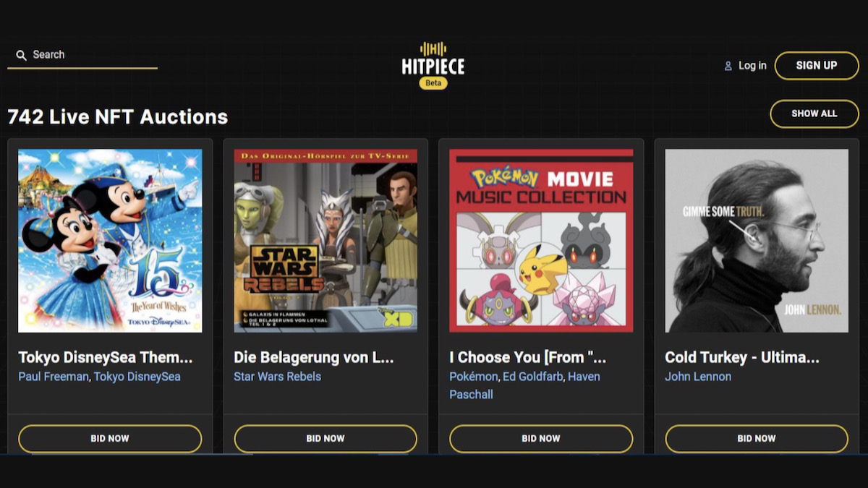The image size is (868, 488).
Task: Bid now on I Choose You track
Action: coord(541,439)
